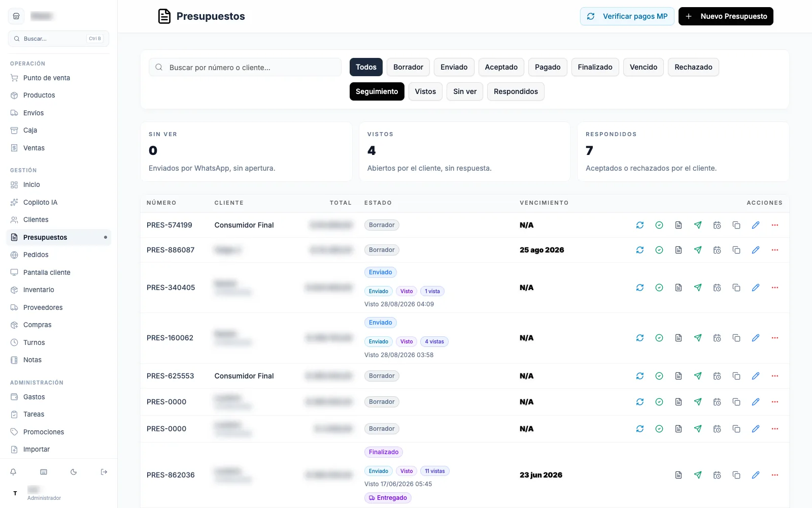Toggle dark mode moon icon in sidebar
The height and width of the screenshot is (508, 812).
pos(74,472)
